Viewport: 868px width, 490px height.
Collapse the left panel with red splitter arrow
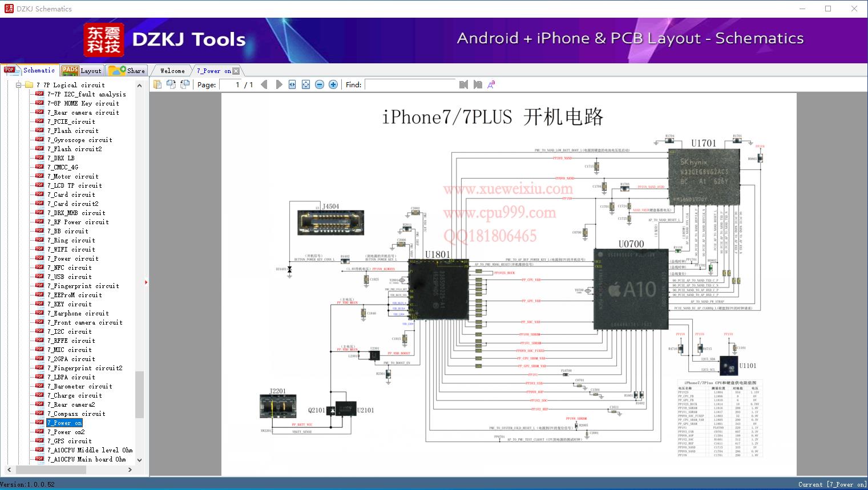146,282
